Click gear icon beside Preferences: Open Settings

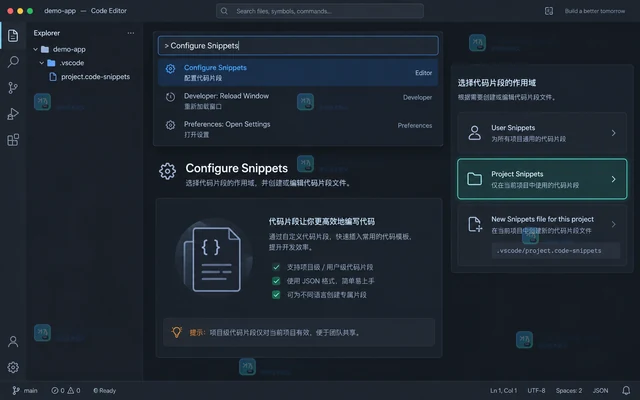[x=170, y=125]
